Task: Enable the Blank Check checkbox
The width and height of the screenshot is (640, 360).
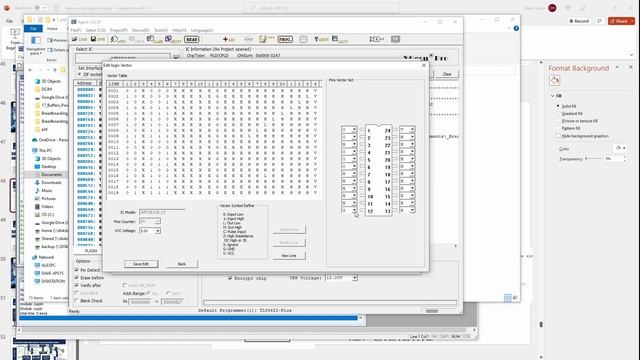Action: (77, 301)
